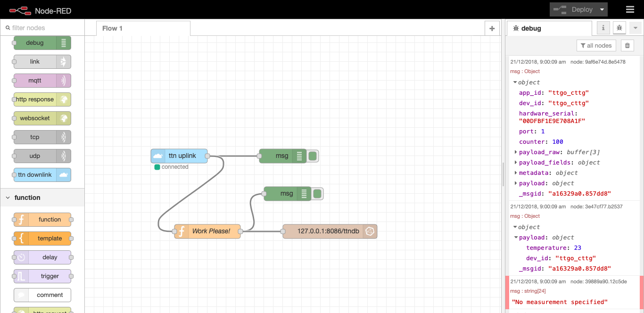
Task: Open the hamburger main menu
Action: point(630,9)
